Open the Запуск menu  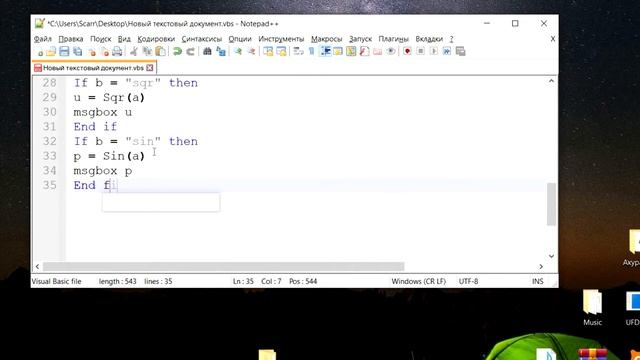(x=360, y=39)
